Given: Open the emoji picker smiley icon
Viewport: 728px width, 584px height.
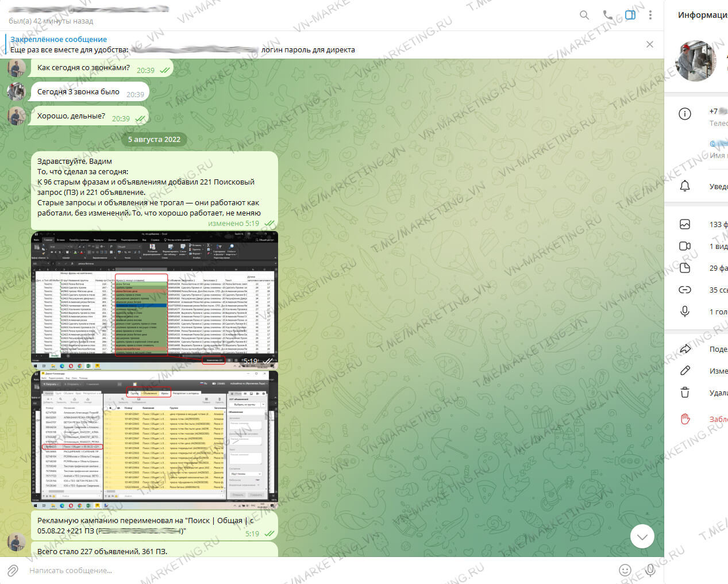Looking at the screenshot, I should (x=625, y=570).
